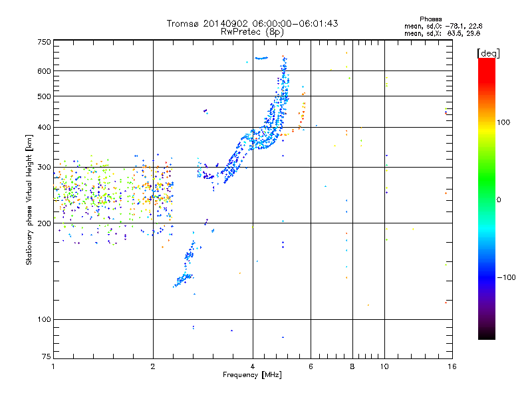The width and height of the screenshot is (532, 399).
Task: Click the y-axis tick label '75'
Action: coord(47,356)
